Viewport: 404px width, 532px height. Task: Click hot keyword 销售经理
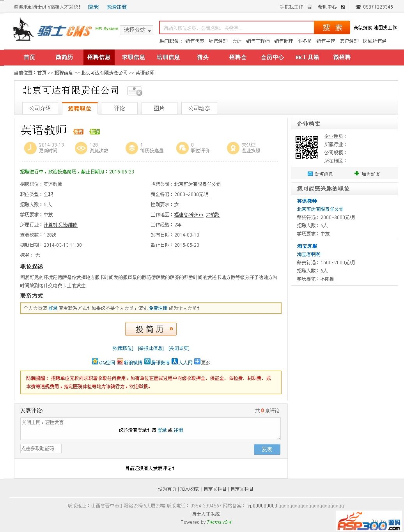click(218, 41)
